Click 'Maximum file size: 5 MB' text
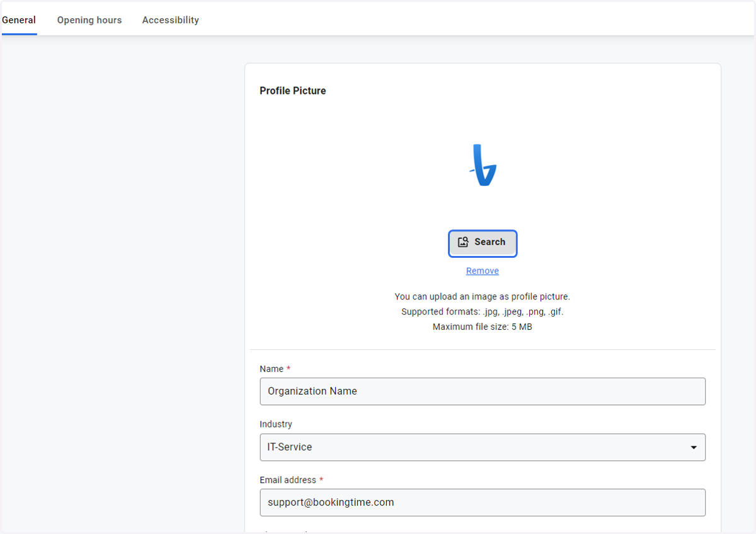 click(483, 327)
